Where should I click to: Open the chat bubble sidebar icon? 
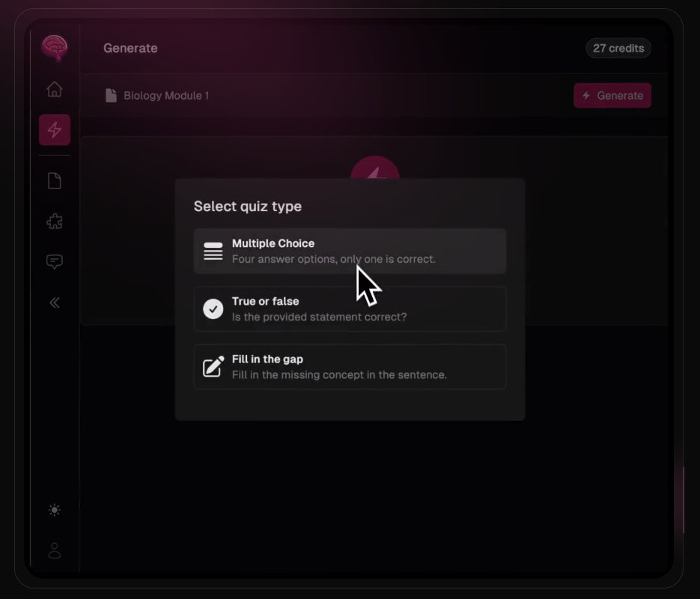(55, 261)
